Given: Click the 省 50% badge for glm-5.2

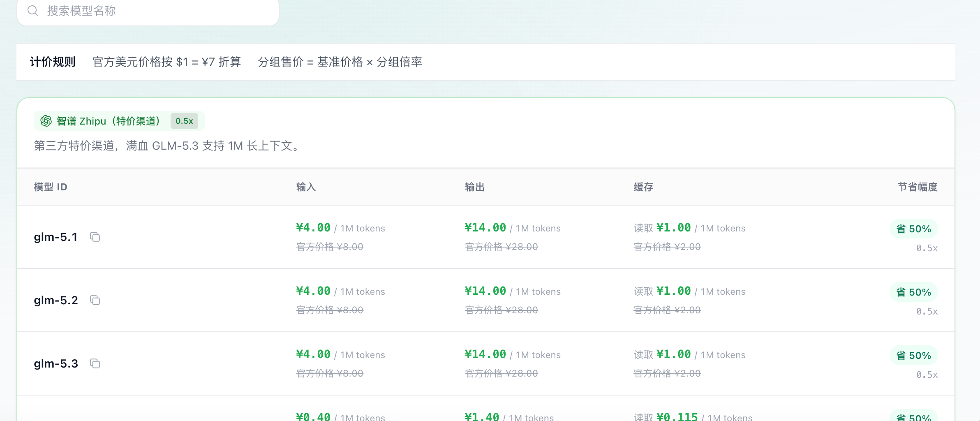Looking at the screenshot, I should pos(913,292).
